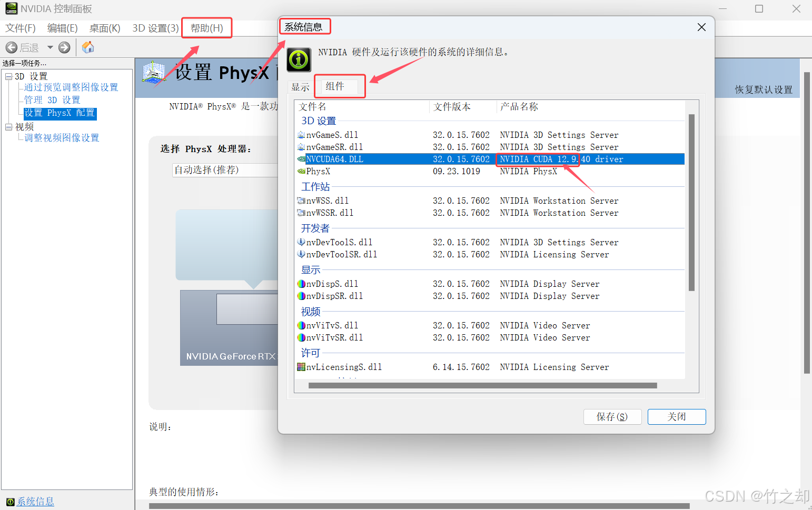
Task: Click the nvGameS.dll file icon
Action: tap(301, 135)
